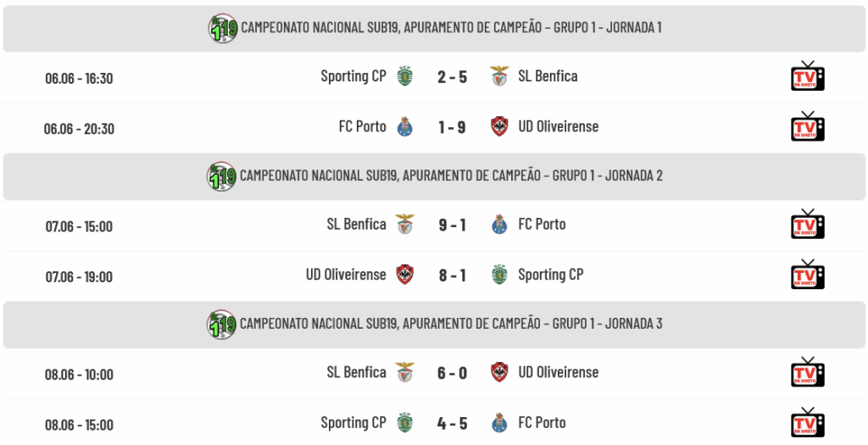Click the Sub19 logo in Jornada 3 header

pyautogui.click(x=221, y=325)
